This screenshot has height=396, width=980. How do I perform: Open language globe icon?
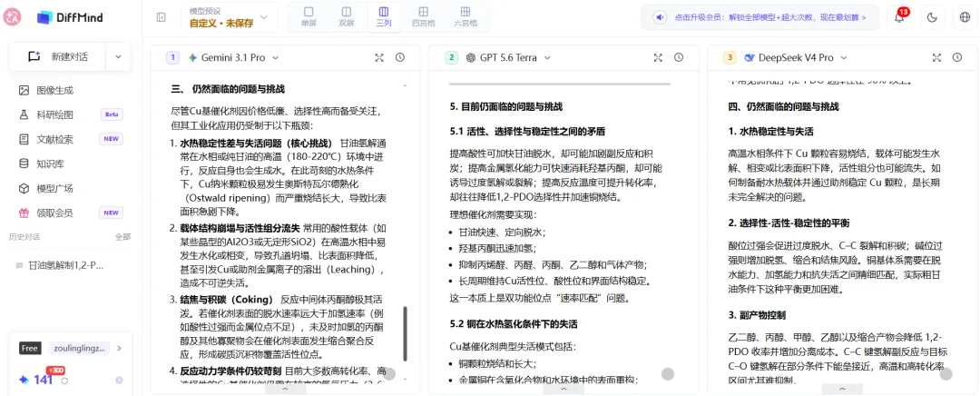[965, 17]
